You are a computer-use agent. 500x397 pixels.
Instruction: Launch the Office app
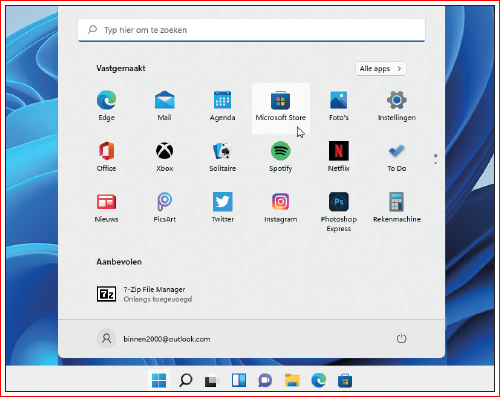tap(106, 157)
